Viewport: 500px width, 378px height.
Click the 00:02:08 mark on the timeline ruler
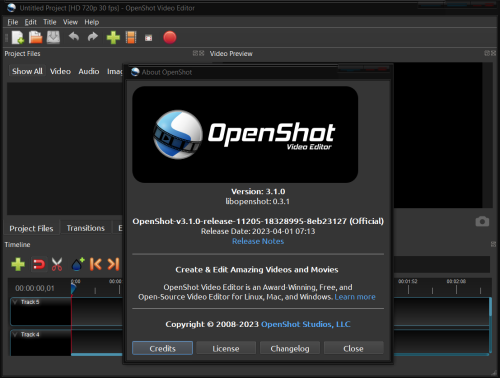coord(456,281)
